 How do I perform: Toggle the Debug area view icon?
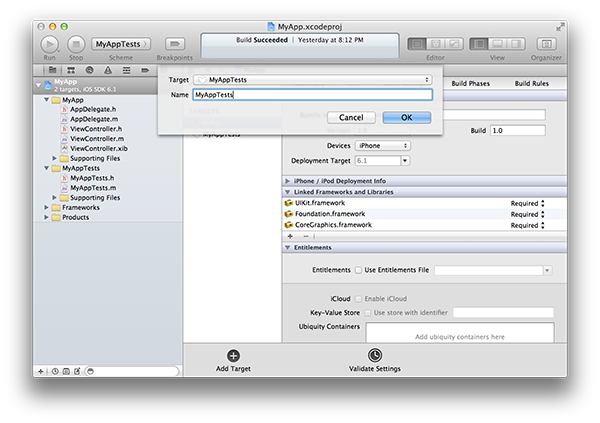coord(497,44)
